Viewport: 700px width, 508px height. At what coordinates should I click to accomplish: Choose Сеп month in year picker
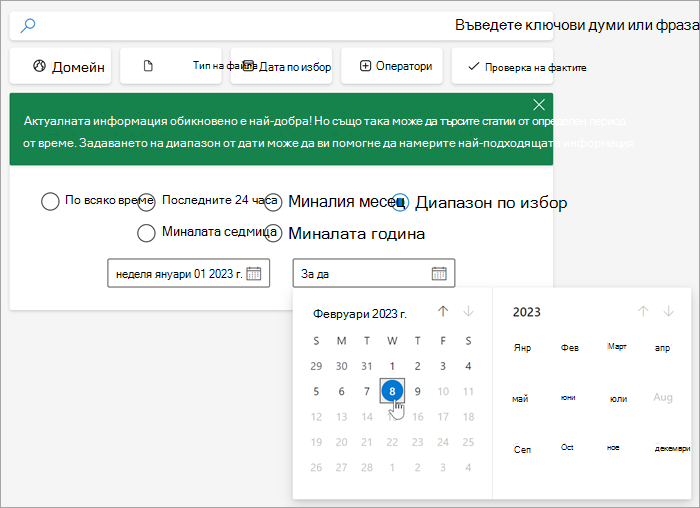522,449
